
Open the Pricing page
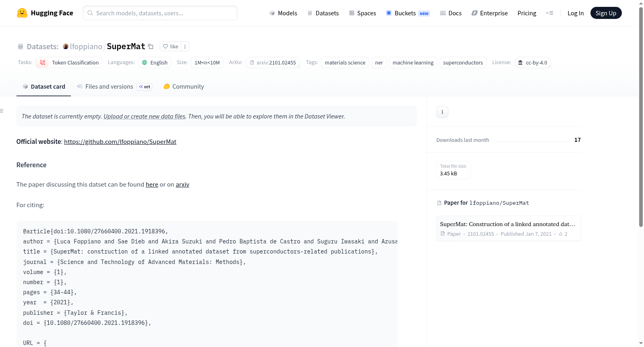tap(527, 13)
